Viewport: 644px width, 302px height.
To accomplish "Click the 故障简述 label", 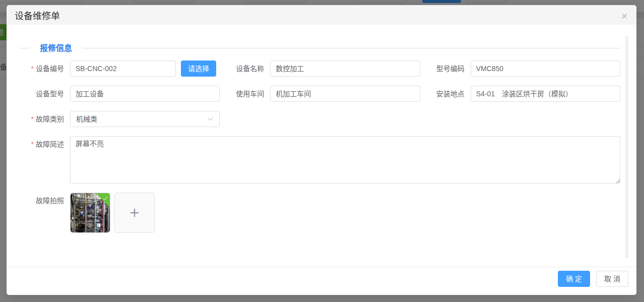I will 50,144.
